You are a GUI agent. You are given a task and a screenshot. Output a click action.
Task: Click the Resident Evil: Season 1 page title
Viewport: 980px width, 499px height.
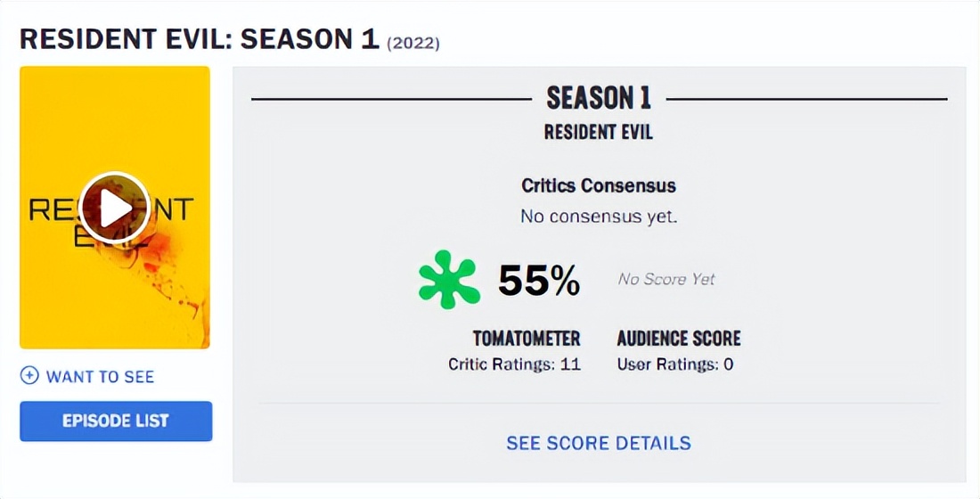(x=200, y=40)
